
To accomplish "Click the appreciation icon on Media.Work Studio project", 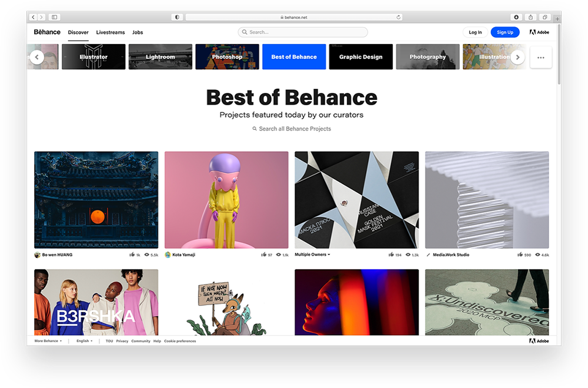I will tap(520, 255).
